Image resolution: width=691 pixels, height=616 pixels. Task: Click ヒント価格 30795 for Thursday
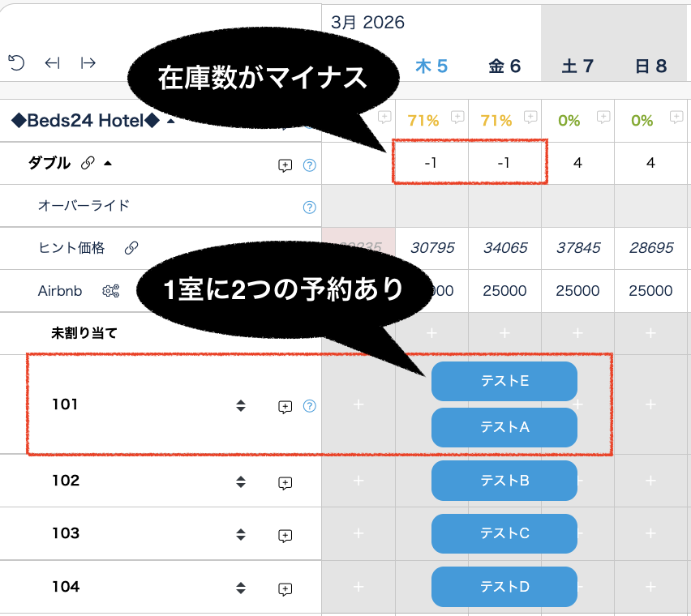click(x=431, y=249)
